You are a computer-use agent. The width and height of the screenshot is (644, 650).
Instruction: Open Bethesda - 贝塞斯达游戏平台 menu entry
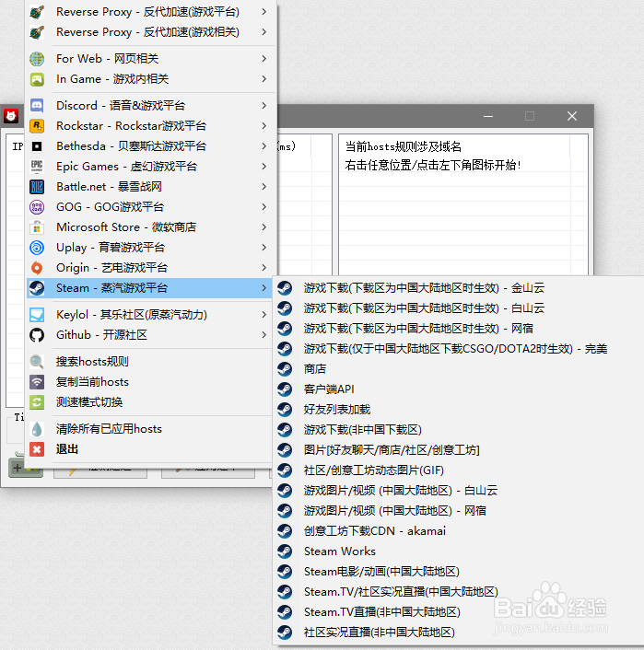150,146
